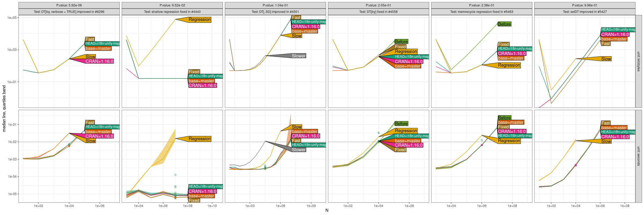
Task: Click the '1e+10' x-axis tick label
Action: pyautogui.click(x=212, y=206)
